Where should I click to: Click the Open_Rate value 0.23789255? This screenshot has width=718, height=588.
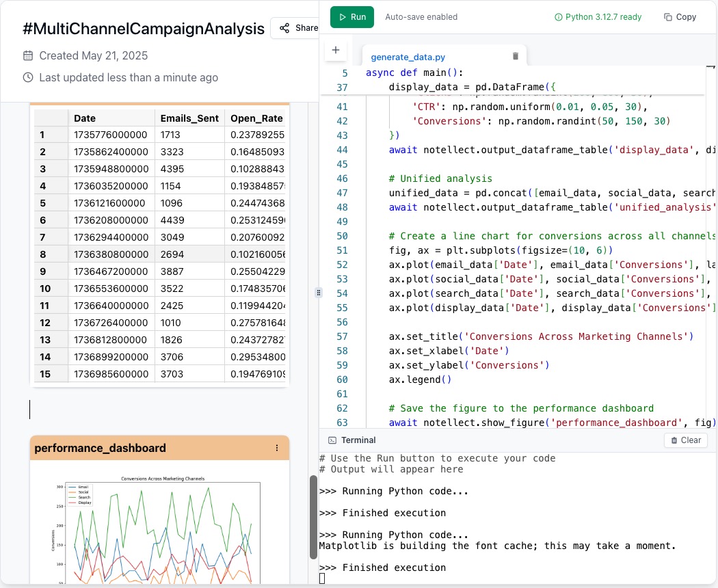[x=256, y=135]
